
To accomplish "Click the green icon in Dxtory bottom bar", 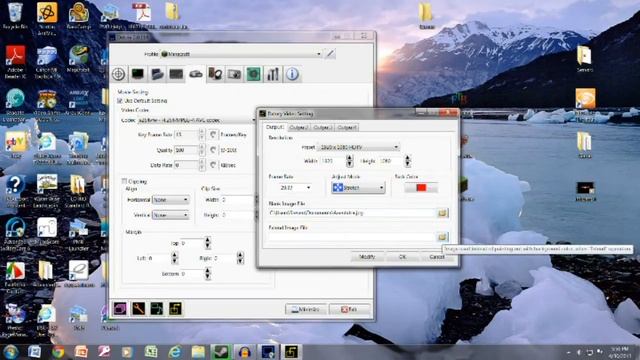I will point(157,309).
